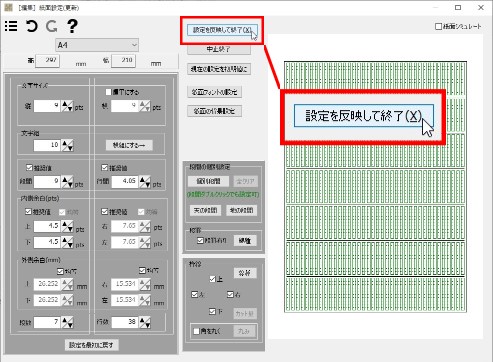Image resolution: width=493 pixels, height=362 pixels.
Task: Click the stepper beside 段間 value 9
Action: [x=67, y=182]
